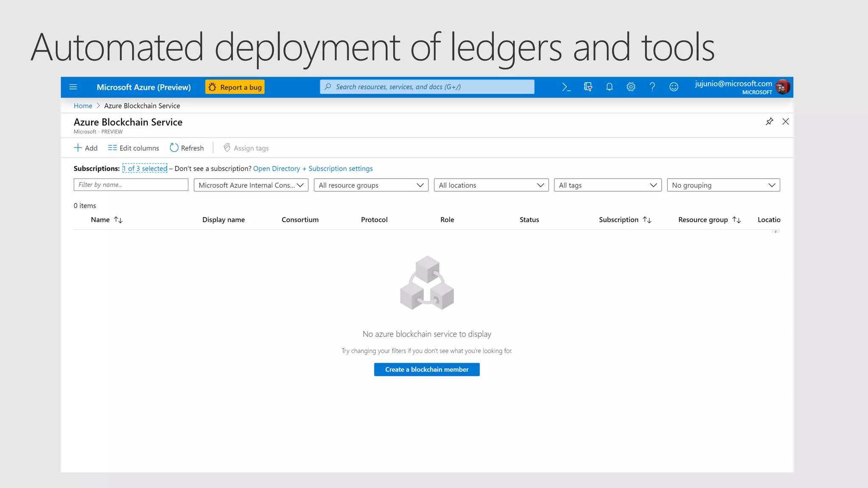Expand the Microsoft Azure Internal Cons... subscription dropdown
868x488 pixels.
point(251,185)
